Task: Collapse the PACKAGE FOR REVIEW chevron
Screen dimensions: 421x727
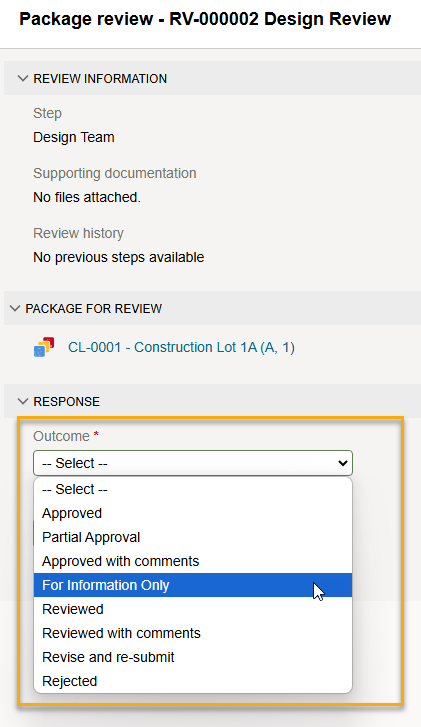Action: [x=15, y=308]
